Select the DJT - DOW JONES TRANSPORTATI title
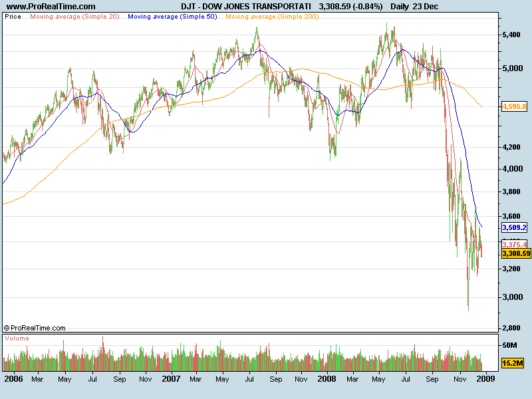The width and height of the screenshot is (532, 399). pyautogui.click(x=246, y=7)
